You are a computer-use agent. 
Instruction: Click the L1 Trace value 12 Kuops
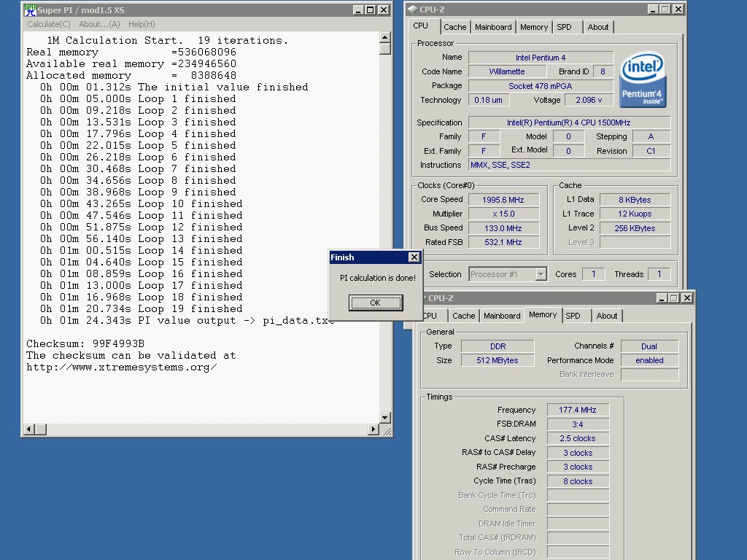(x=635, y=214)
